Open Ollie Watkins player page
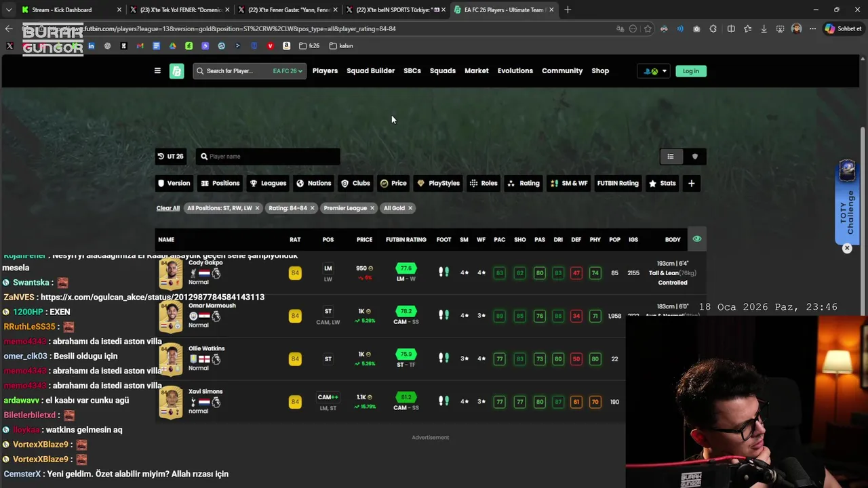868x488 pixels. 206,348
